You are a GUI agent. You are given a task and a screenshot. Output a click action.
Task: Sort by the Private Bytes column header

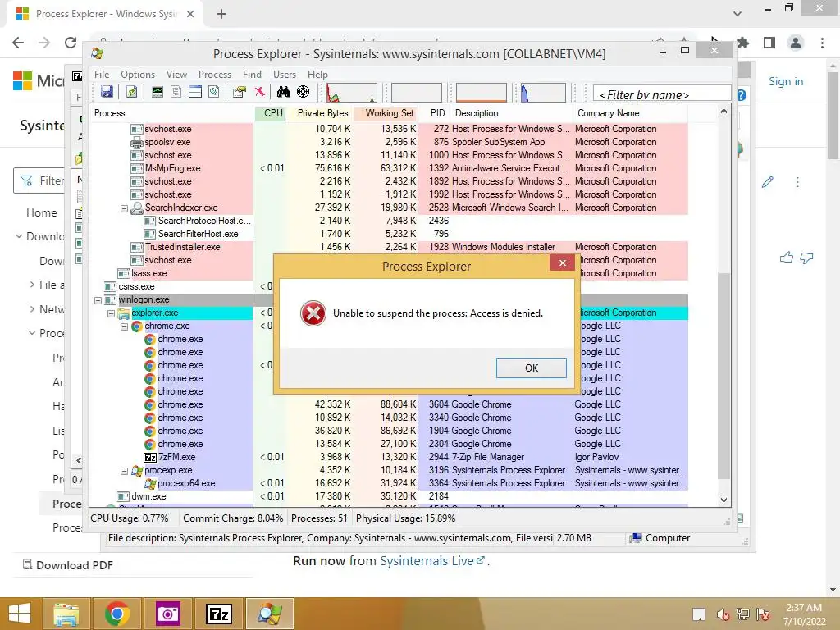(322, 113)
